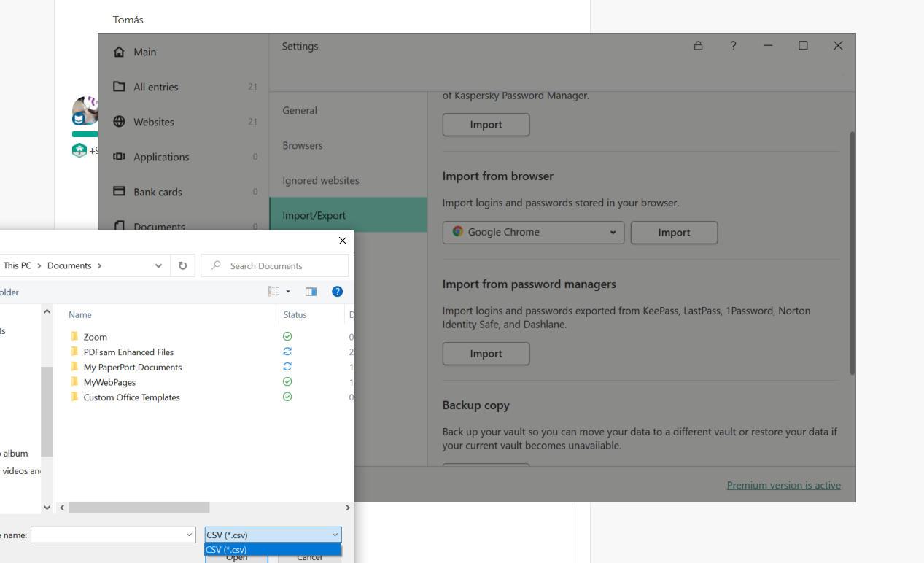Click syncing status icon of My PaperPort Documents

pyautogui.click(x=287, y=367)
